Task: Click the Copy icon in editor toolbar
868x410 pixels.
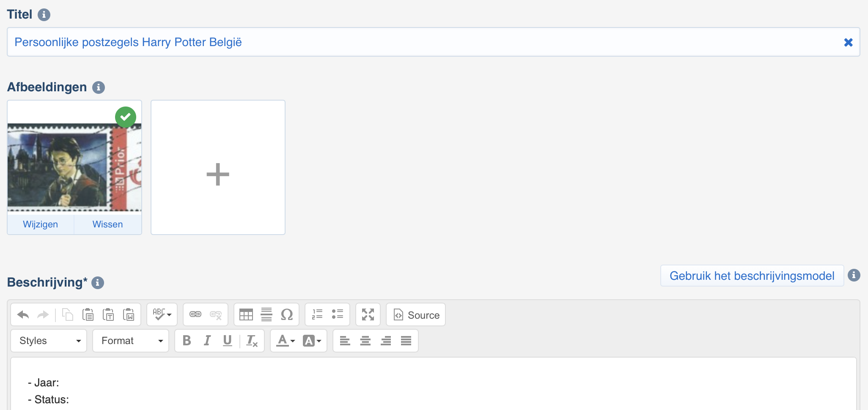Action: coord(68,314)
